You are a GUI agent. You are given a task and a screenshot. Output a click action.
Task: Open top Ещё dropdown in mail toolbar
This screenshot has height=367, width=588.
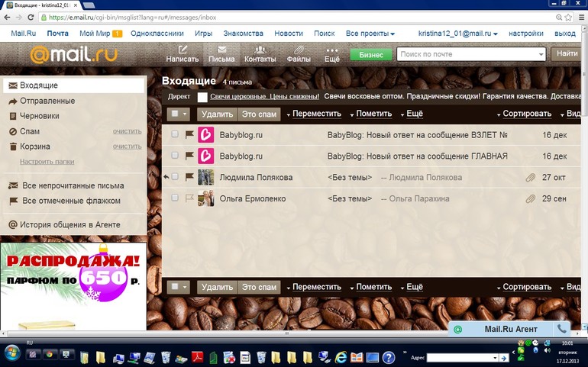pyautogui.click(x=412, y=114)
